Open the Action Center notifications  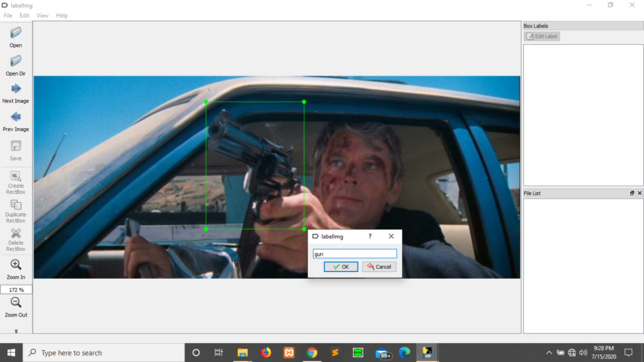[628, 353]
